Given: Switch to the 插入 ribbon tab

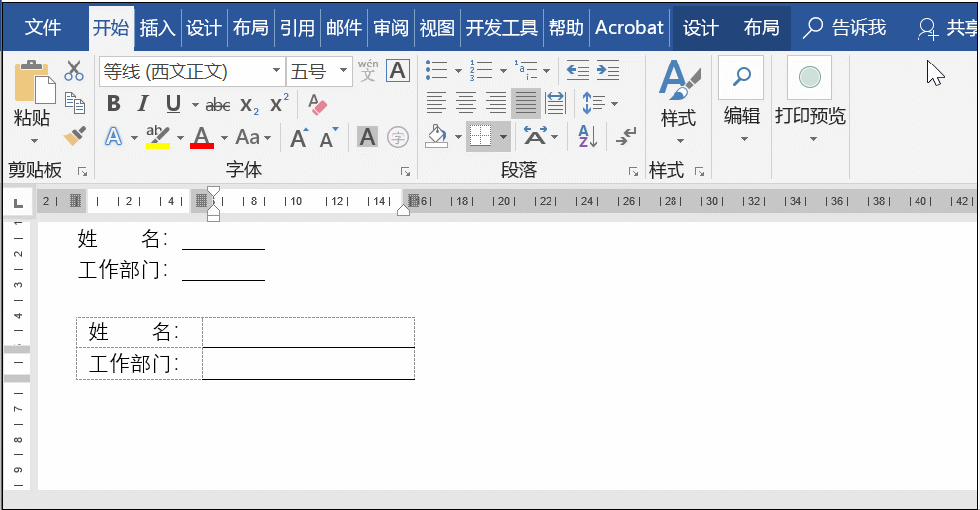Looking at the screenshot, I should tap(157, 28).
